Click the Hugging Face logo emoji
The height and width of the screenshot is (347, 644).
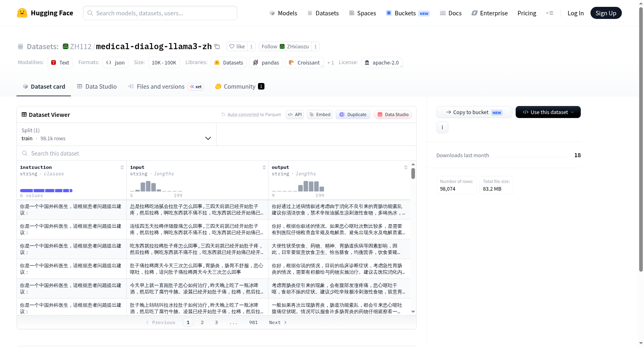pos(22,13)
